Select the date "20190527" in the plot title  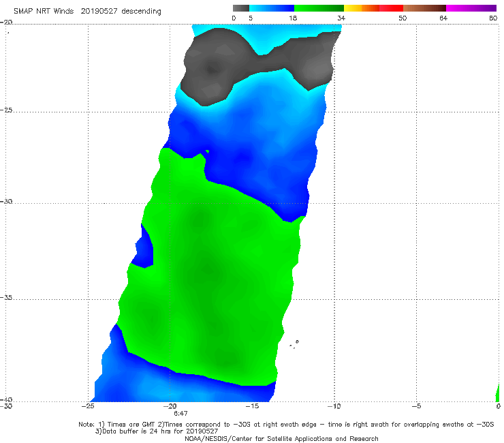99,12
